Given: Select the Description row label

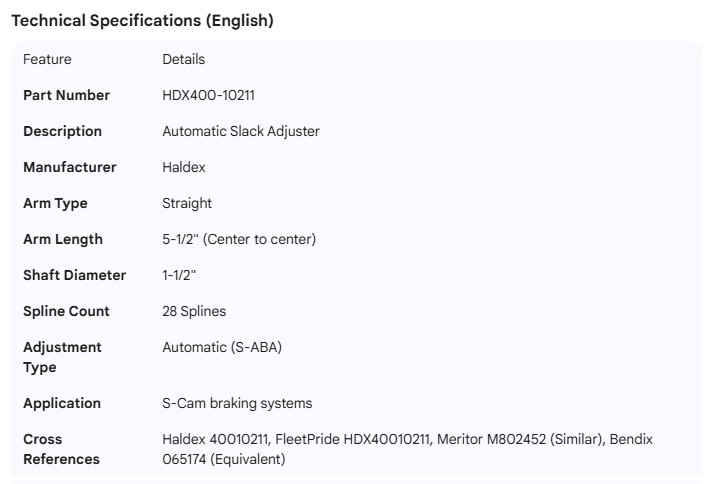Looking at the screenshot, I should click(62, 131).
